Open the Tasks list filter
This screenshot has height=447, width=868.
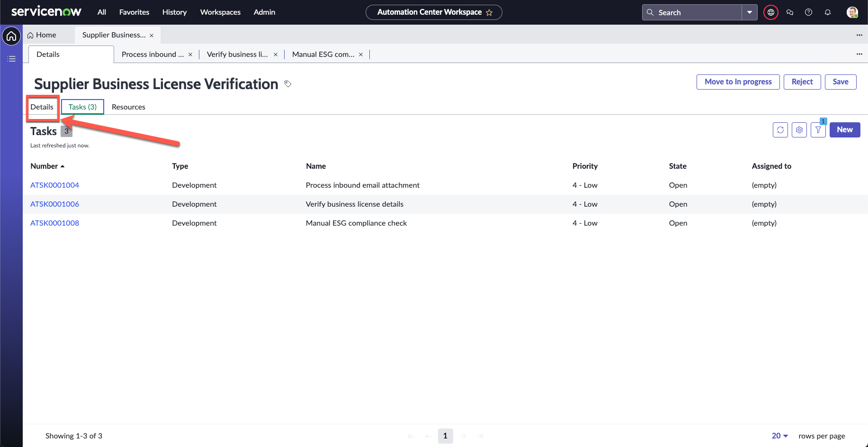click(x=818, y=130)
